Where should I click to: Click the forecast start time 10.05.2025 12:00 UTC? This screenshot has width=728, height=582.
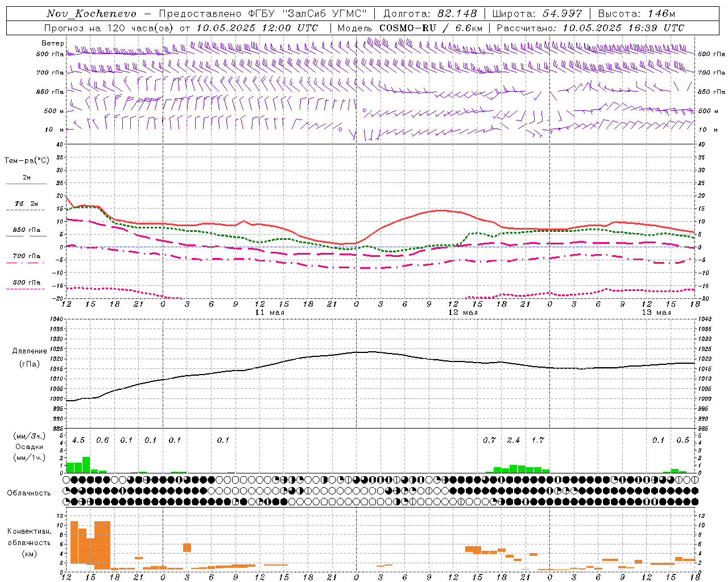257,28
